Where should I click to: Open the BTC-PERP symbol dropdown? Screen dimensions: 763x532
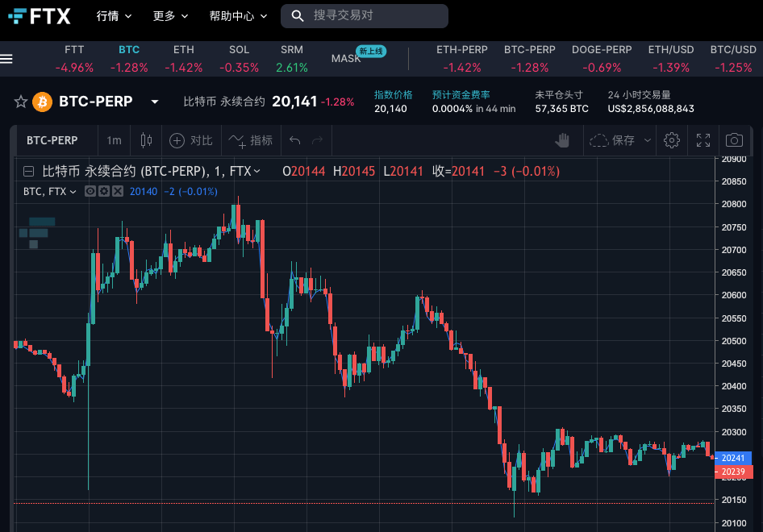pyautogui.click(x=154, y=101)
